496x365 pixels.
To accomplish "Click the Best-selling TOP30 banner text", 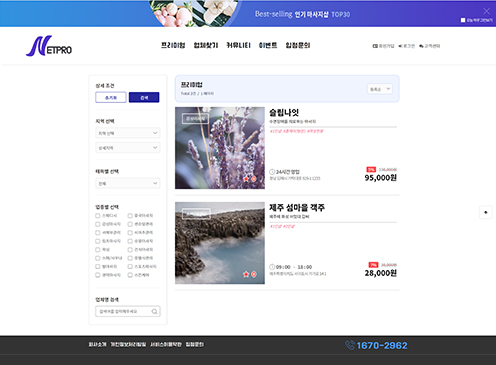I will 302,14.
